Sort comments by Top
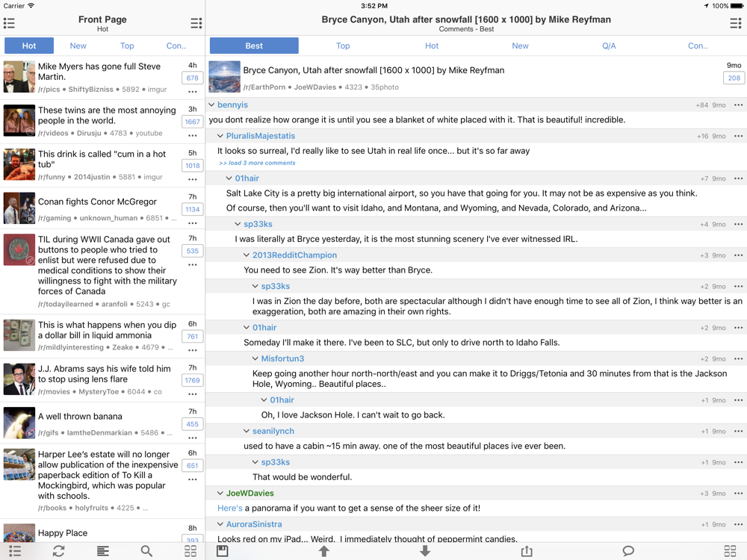The height and width of the screenshot is (560, 747). pyautogui.click(x=343, y=46)
